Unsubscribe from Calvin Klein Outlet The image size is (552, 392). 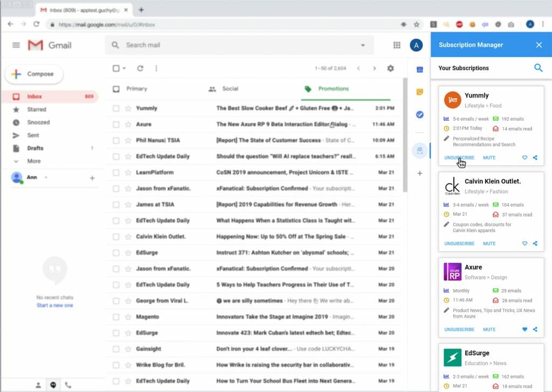(459, 243)
